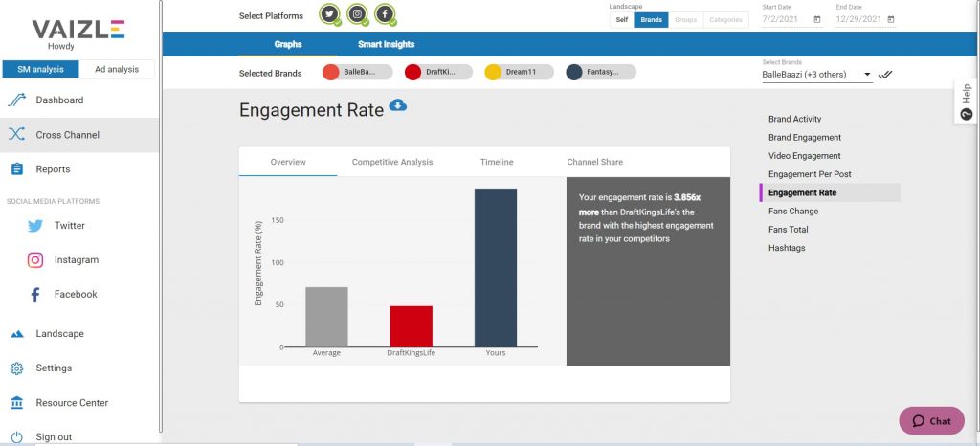
Task: Click the DraftKings brand chip
Action: [438, 72]
